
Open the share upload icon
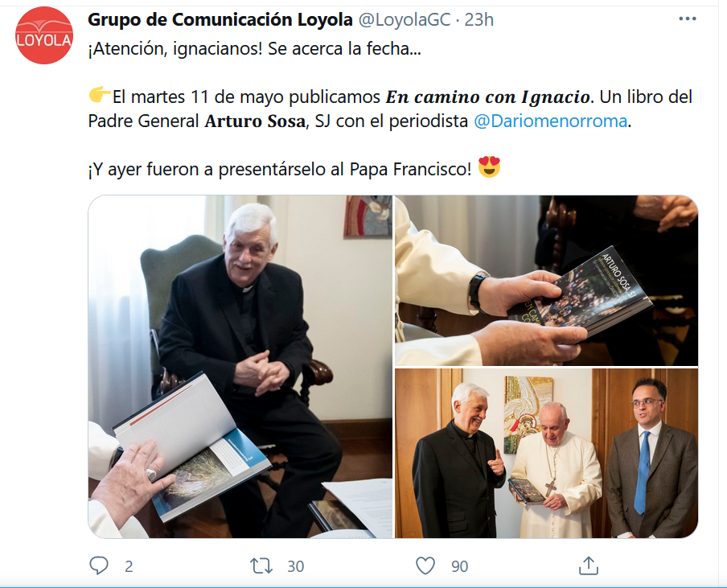click(x=589, y=565)
